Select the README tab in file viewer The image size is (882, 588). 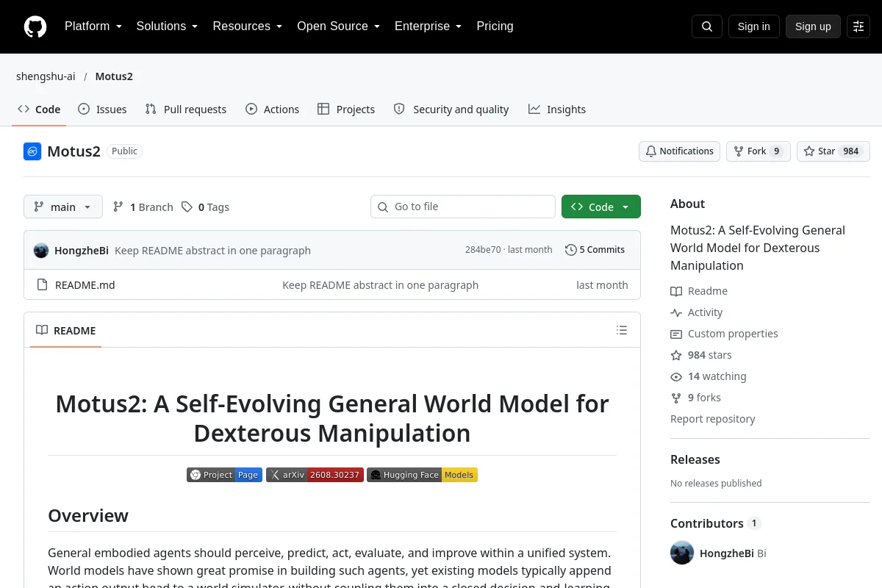66,330
